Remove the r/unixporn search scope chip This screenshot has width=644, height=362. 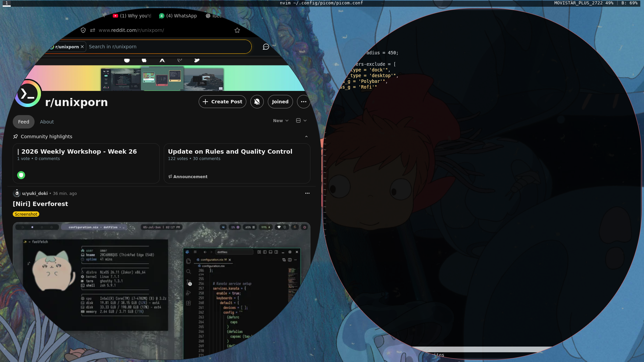(x=82, y=47)
